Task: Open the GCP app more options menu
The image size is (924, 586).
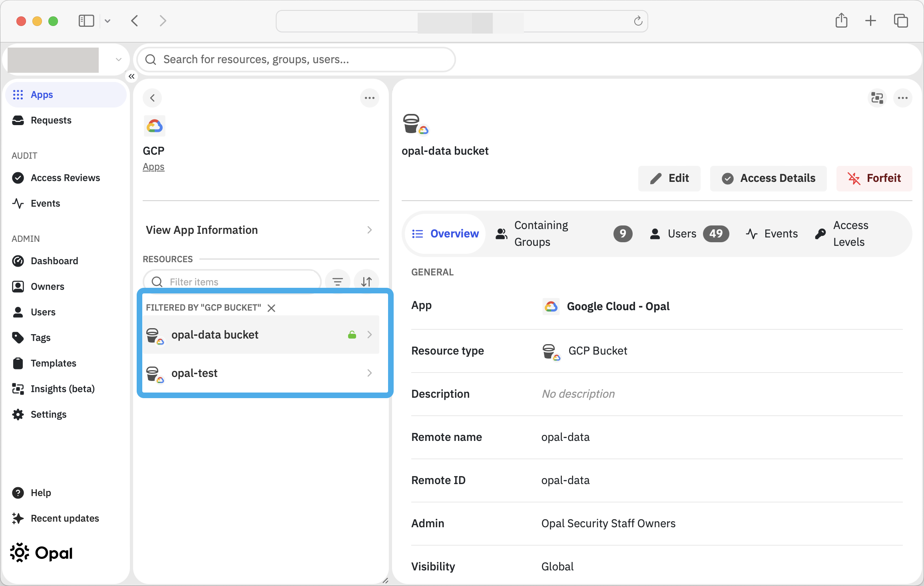Action: pos(370,98)
